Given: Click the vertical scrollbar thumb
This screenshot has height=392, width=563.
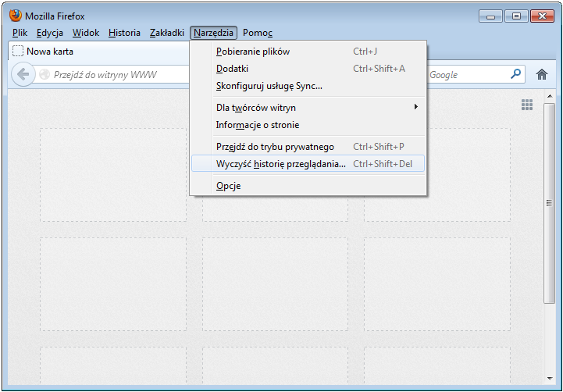Looking at the screenshot, I should [x=550, y=203].
